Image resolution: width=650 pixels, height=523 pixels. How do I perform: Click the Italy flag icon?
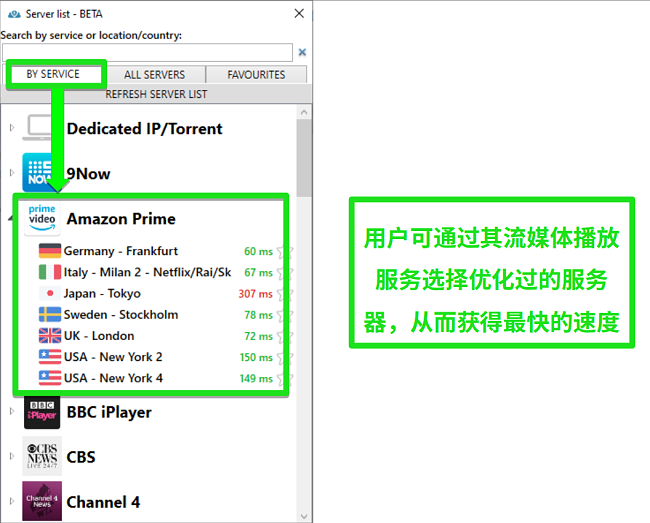50,272
